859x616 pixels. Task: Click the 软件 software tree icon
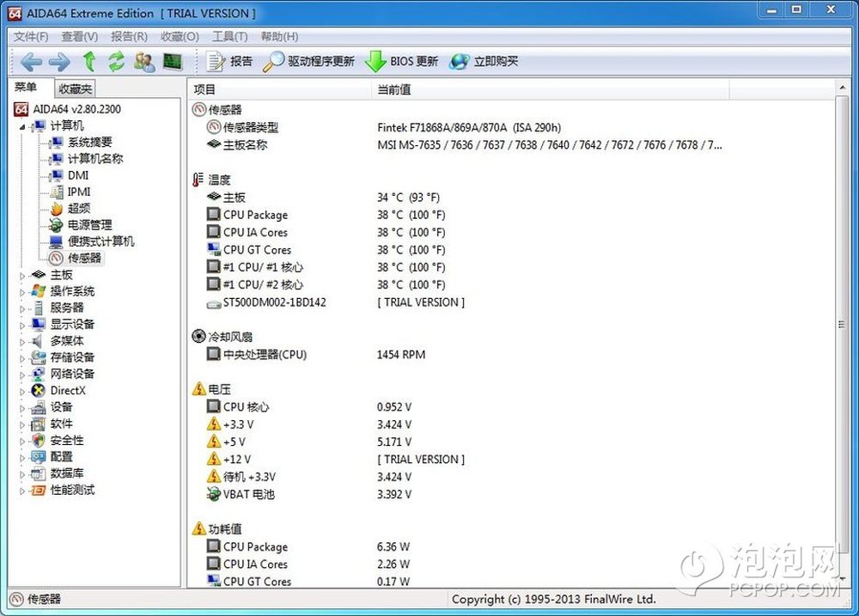(x=39, y=424)
